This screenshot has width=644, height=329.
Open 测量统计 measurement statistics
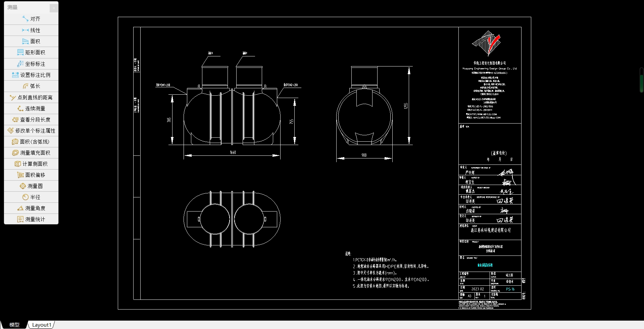[31, 219]
